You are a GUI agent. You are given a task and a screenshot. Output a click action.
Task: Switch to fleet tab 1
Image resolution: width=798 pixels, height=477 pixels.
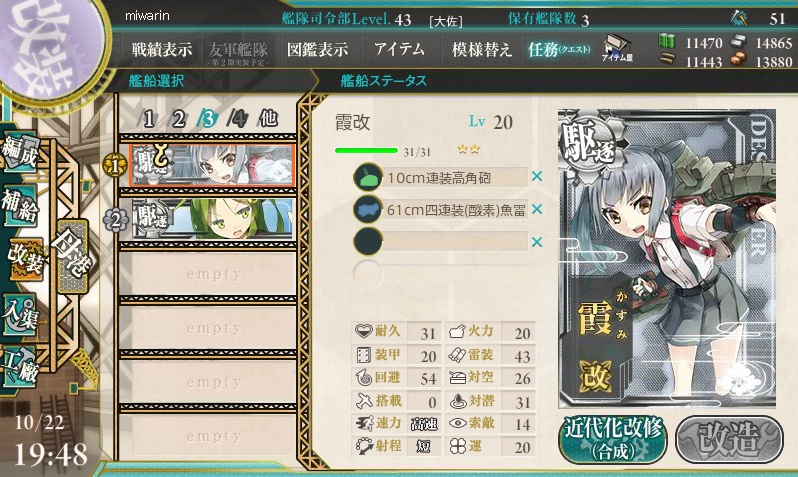148,119
